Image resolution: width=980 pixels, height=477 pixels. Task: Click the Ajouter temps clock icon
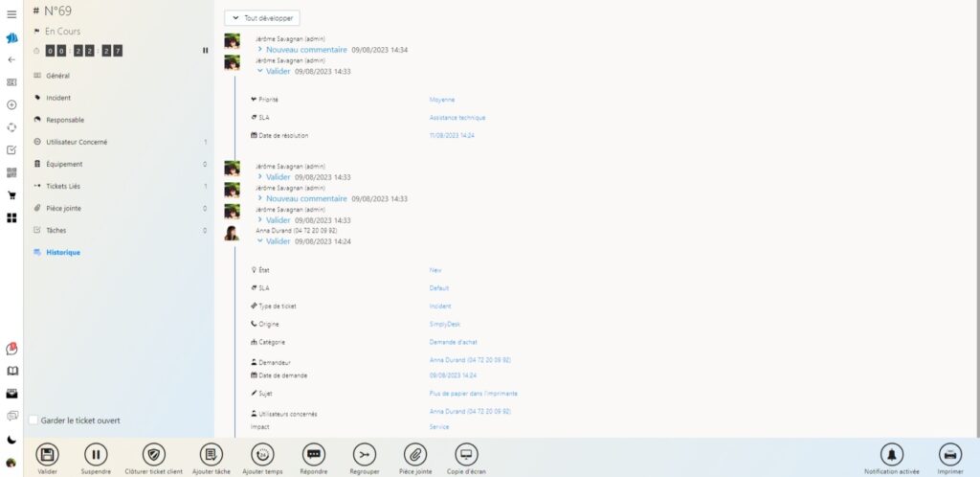click(x=262, y=454)
